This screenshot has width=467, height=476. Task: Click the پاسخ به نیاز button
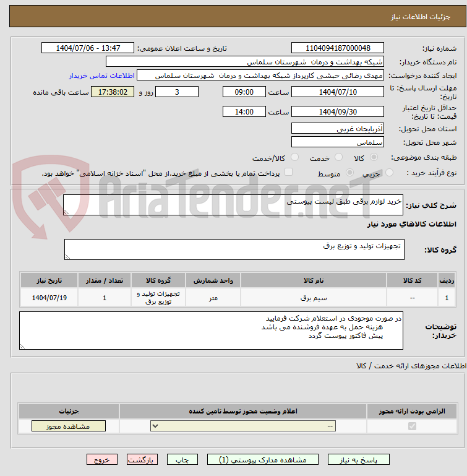[358, 460]
